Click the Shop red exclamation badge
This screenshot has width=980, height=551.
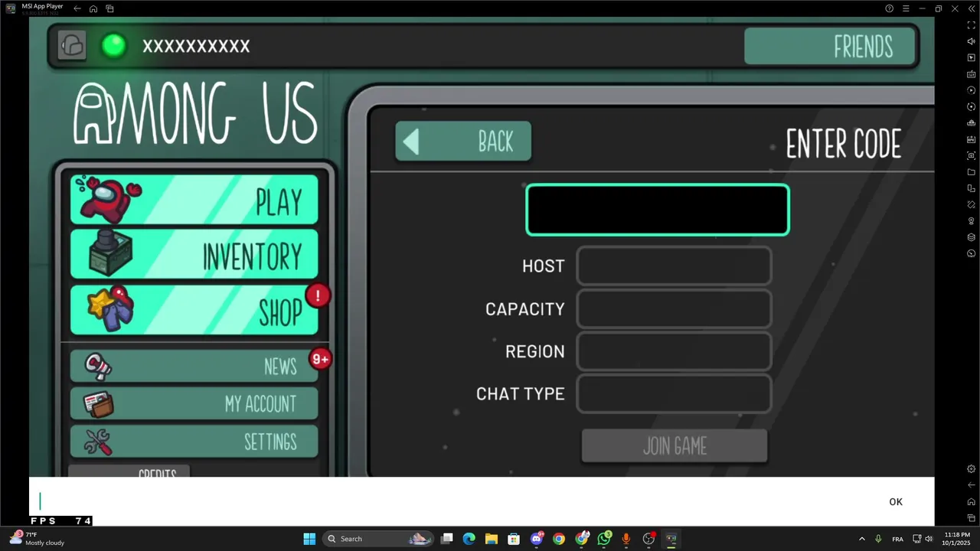(x=318, y=295)
